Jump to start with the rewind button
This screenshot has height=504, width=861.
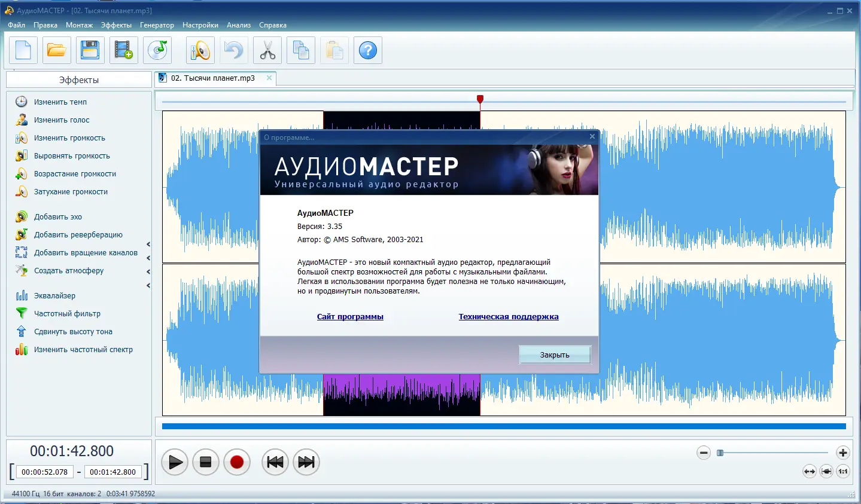tap(275, 462)
